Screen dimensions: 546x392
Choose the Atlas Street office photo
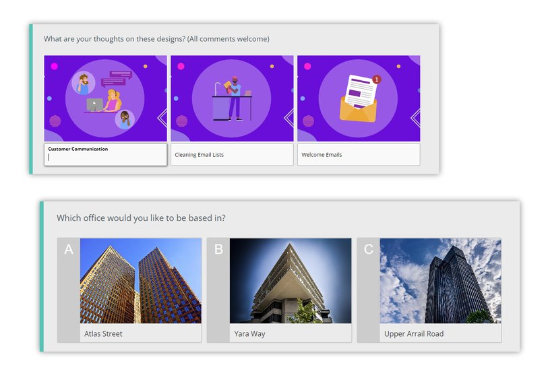point(140,281)
